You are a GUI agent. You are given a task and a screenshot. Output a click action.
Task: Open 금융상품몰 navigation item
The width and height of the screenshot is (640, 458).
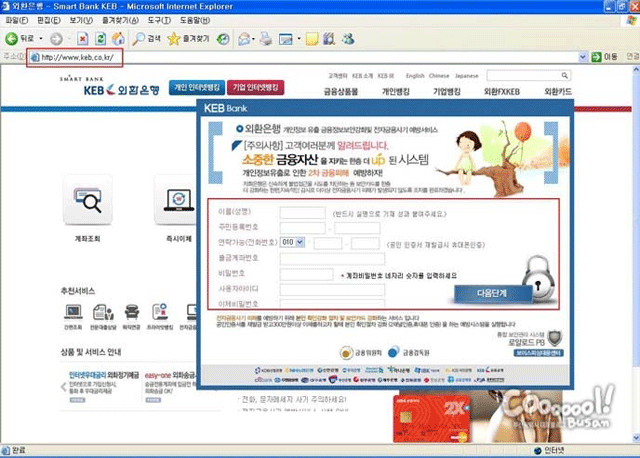341,91
